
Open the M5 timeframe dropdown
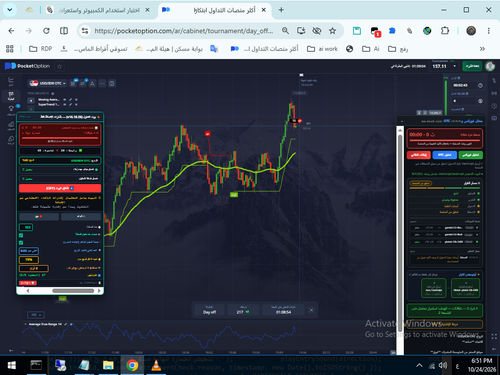(36, 315)
